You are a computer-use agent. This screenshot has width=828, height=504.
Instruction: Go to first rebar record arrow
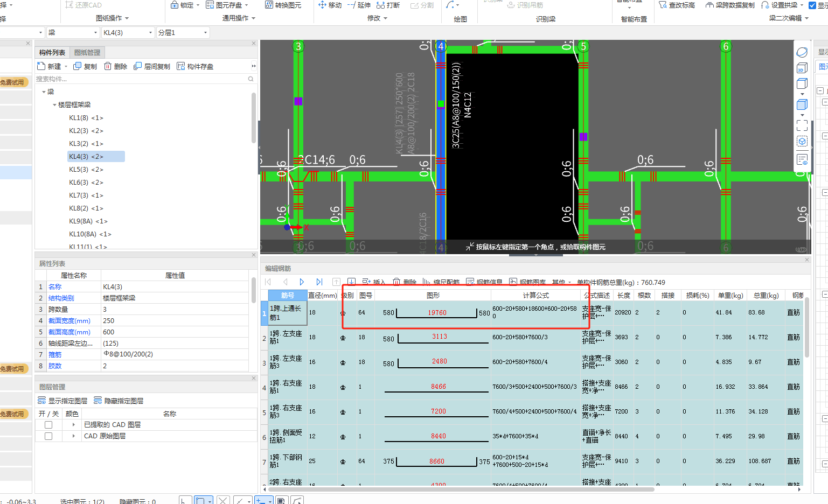[x=268, y=282]
